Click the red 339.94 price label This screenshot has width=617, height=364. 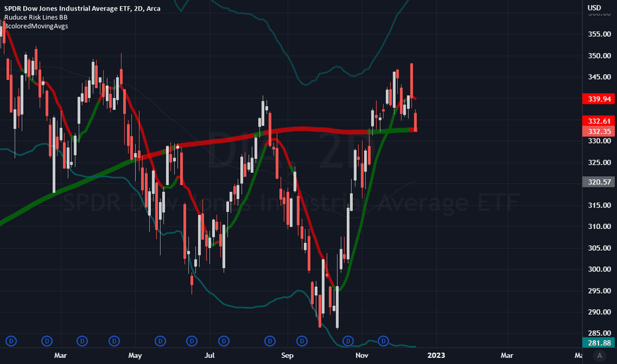[x=599, y=99]
